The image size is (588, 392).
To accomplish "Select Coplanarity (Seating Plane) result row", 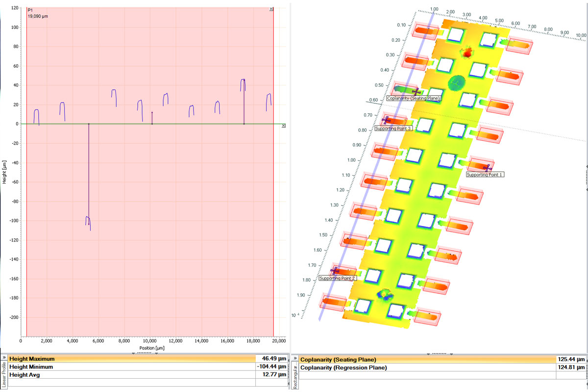I will click(426, 360).
